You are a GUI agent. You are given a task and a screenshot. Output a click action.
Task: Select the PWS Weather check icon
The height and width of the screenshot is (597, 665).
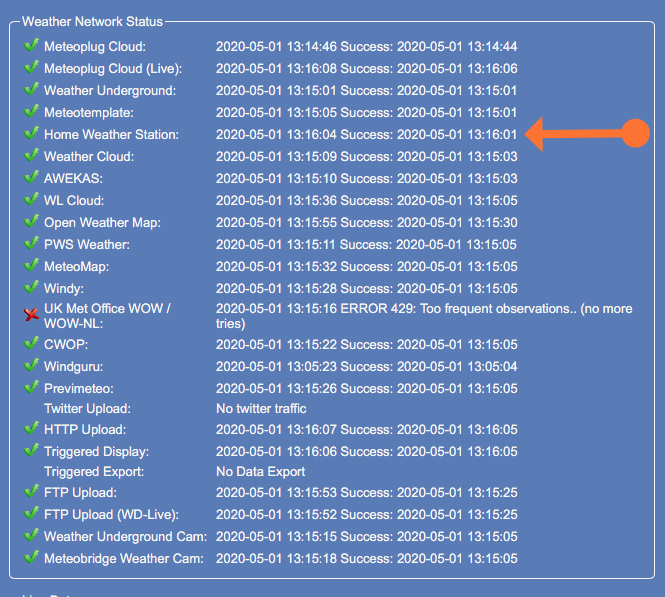[x=31, y=243]
